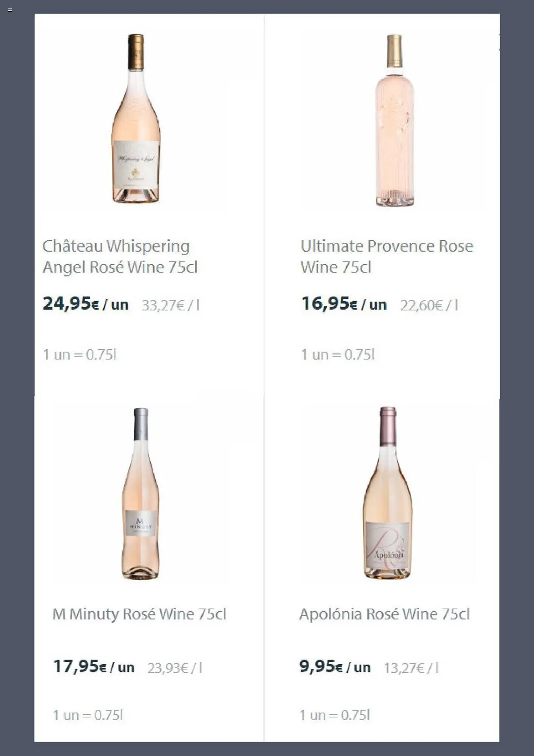Click the Ultimate Provence Rose Wine title
The height and width of the screenshot is (756, 534).
(x=386, y=257)
